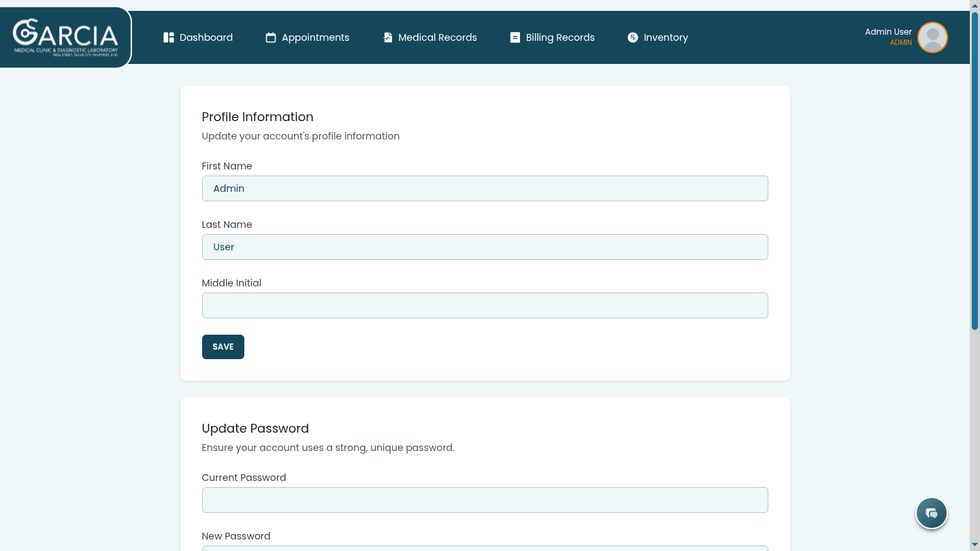The height and width of the screenshot is (551, 980).
Task: Click the Garcia Medical Clinic logo
Action: point(65,37)
